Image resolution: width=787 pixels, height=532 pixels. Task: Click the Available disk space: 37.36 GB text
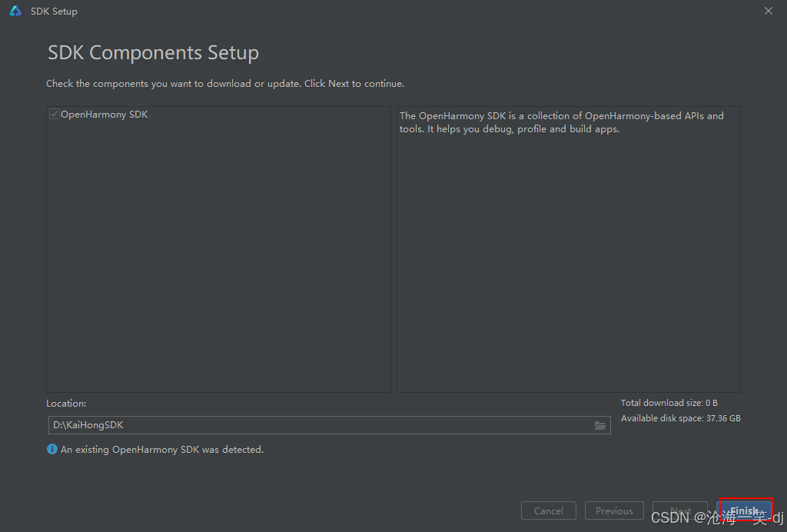[681, 418]
